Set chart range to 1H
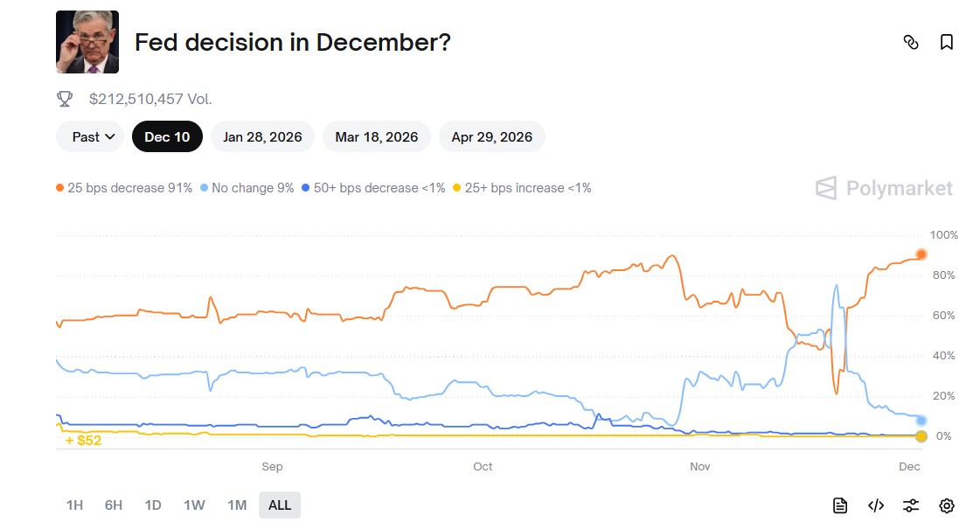The image size is (980, 529). click(x=74, y=505)
